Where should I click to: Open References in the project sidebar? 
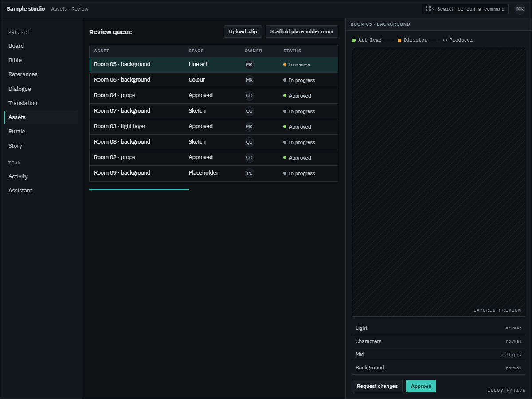pyautogui.click(x=41, y=74)
